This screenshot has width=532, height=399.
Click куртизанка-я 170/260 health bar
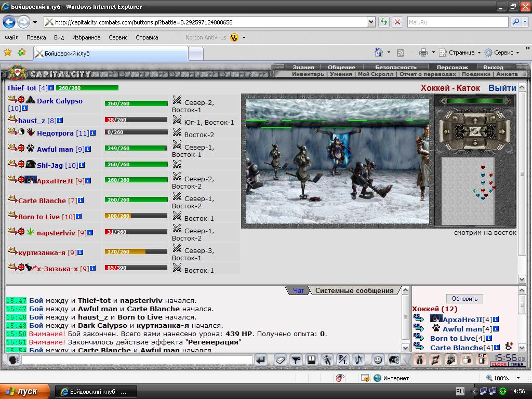click(136, 251)
